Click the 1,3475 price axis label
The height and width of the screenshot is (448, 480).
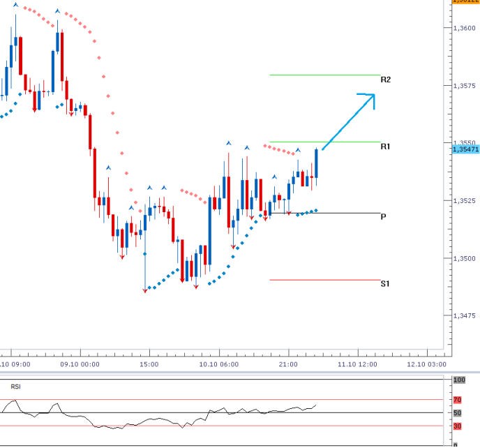[x=465, y=315]
